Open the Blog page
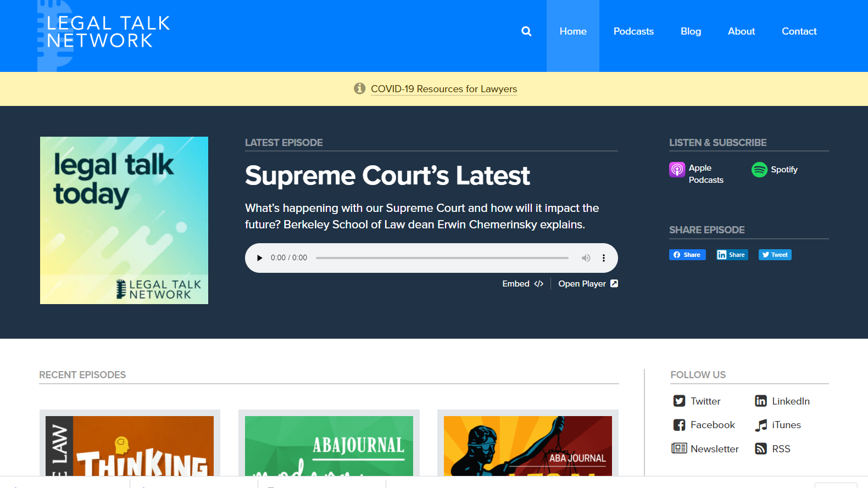This screenshot has width=868, height=488. 691,31
